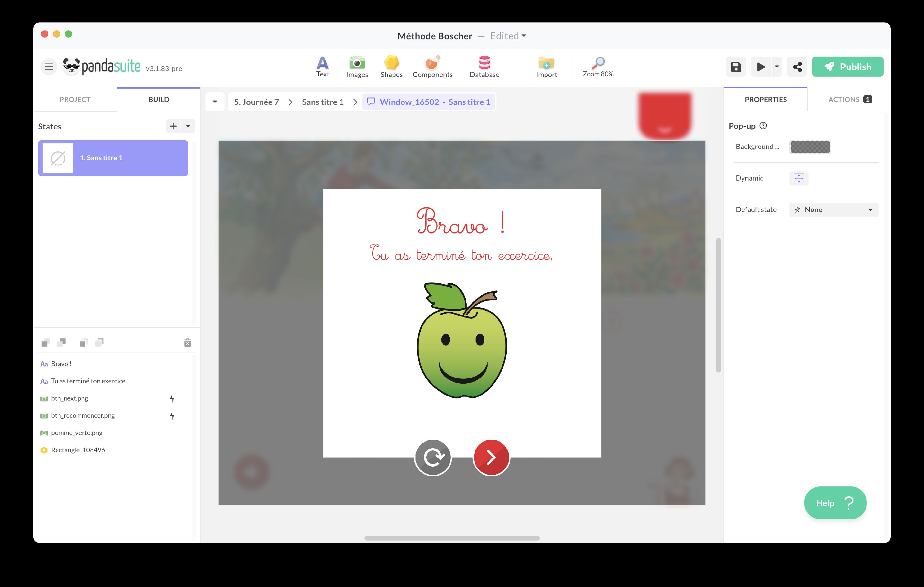Screen dimensions: 924x587
Task: Open the Text tool in toolbar
Action: (322, 67)
